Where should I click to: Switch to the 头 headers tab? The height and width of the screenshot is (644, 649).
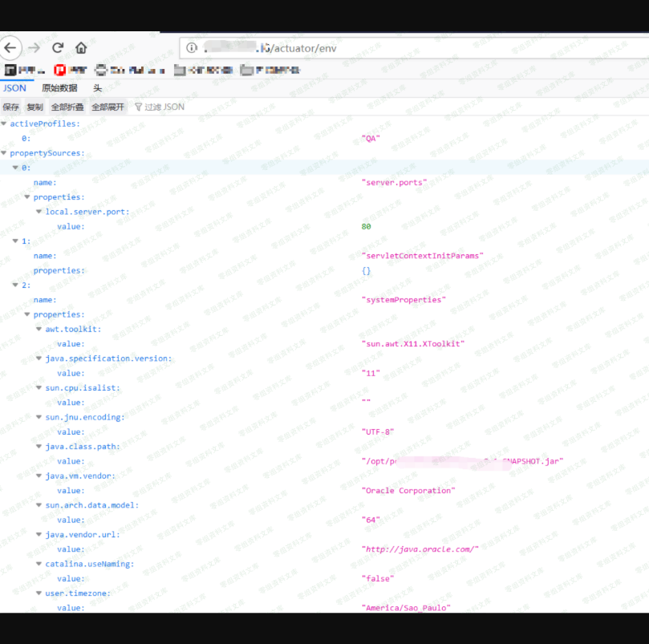(x=97, y=88)
